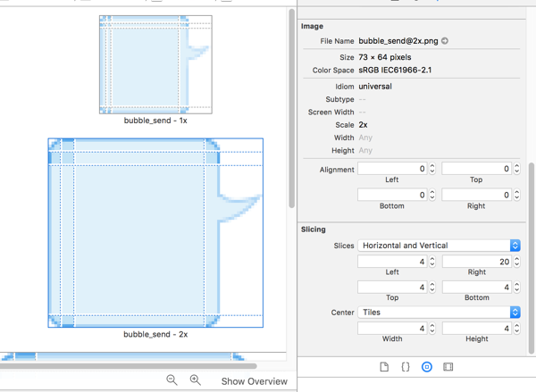The image size is (536, 392).
Task: Click the file name bubble_send@2x.png
Action: tap(398, 41)
